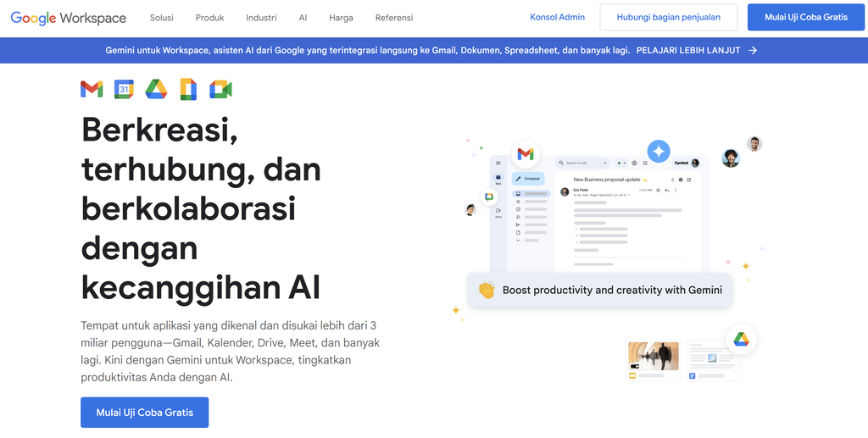868x438 pixels.
Task: Click the curly-haired man's avatar
Action: [x=731, y=158]
